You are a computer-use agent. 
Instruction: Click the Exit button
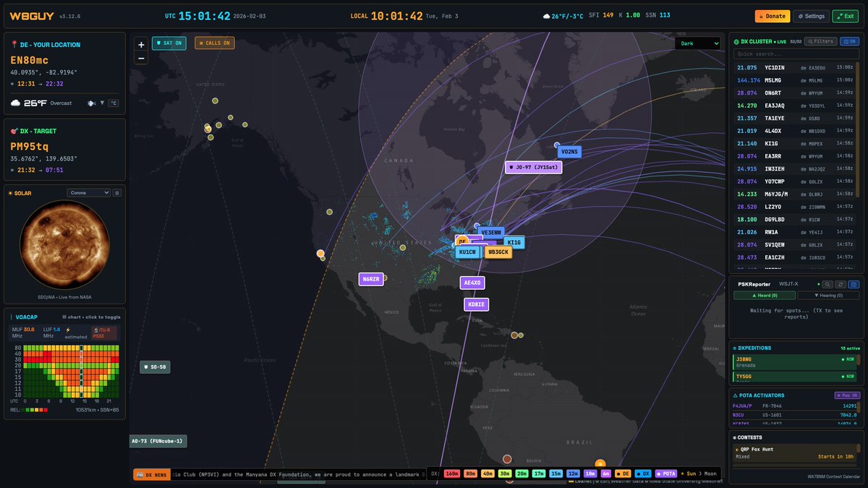tap(845, 16)
